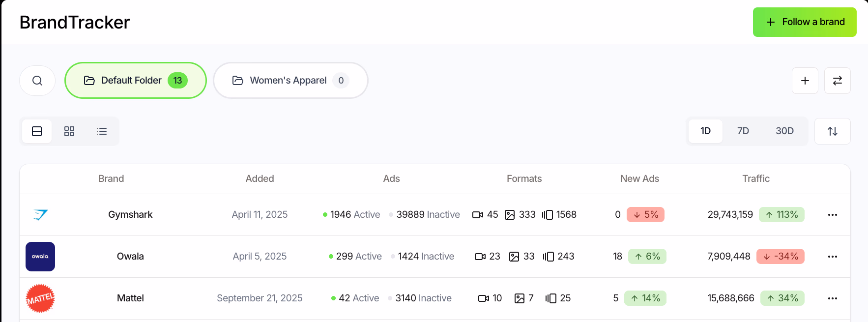The width and height of the screenshot is (868, 322).
Task: Click the 0 count badge on Women's Apparel
Action: (341, 81)
